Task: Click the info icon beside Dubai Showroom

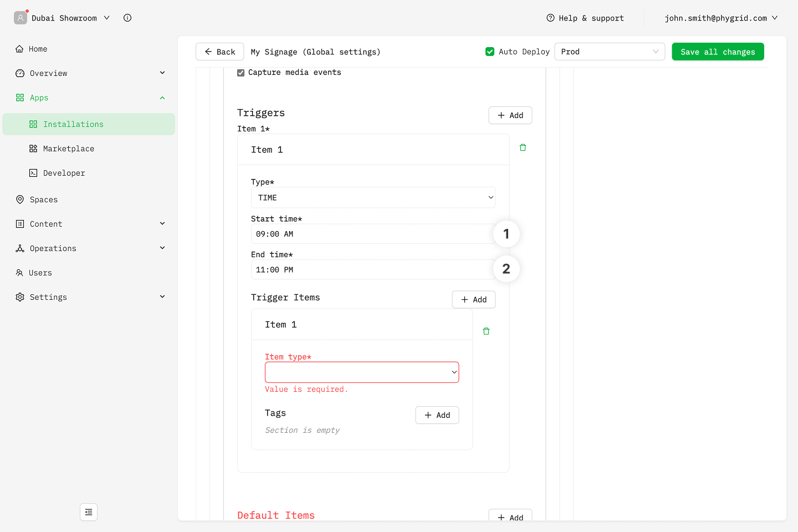Action: pyautogui.click(x=127, y=18)
